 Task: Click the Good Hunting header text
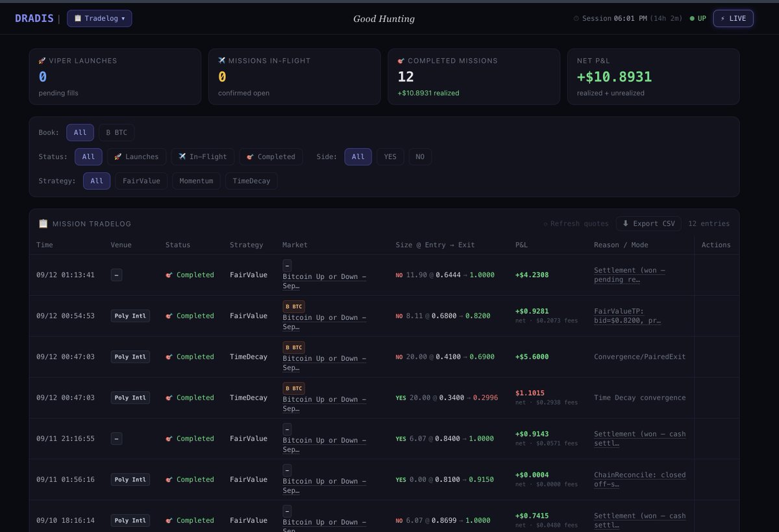384,19
